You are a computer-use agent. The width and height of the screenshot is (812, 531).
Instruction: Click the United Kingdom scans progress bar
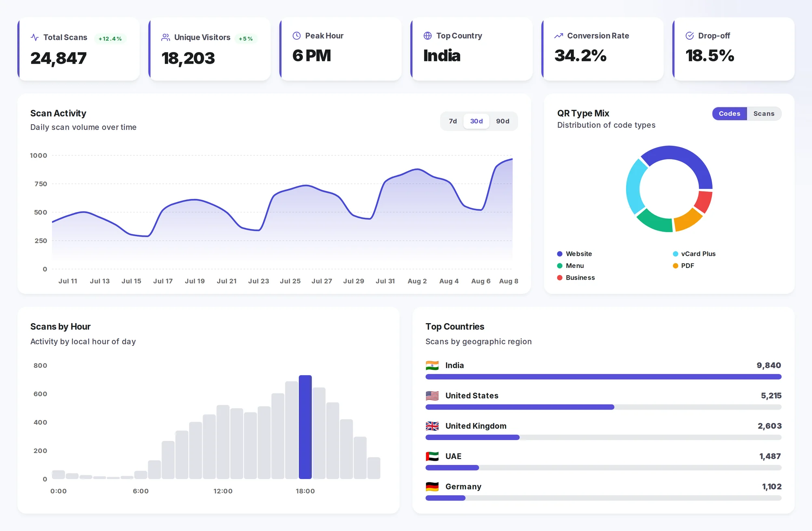[603, 437]
